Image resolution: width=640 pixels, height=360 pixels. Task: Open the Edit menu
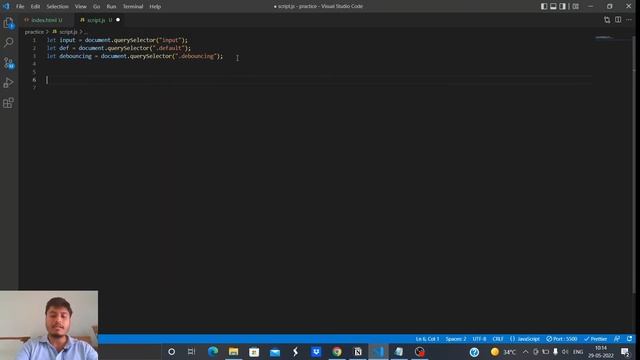coord(35,7)
